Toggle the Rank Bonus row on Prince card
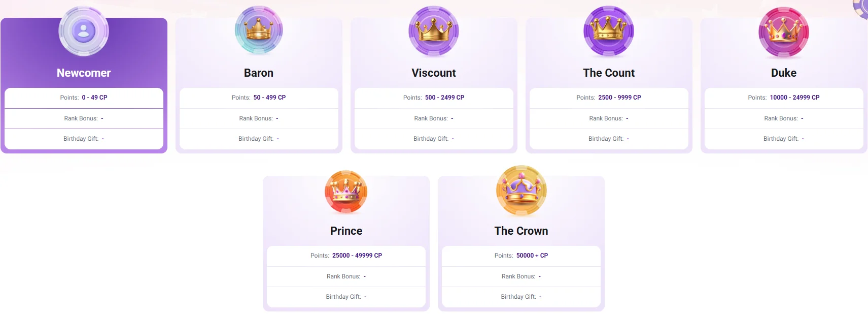Image resolution: width=868 pixels, height=314 pixels. (346, 276)
